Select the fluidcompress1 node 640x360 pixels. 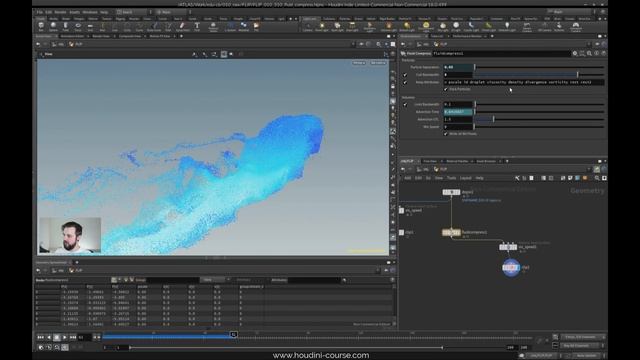point(451,233)
